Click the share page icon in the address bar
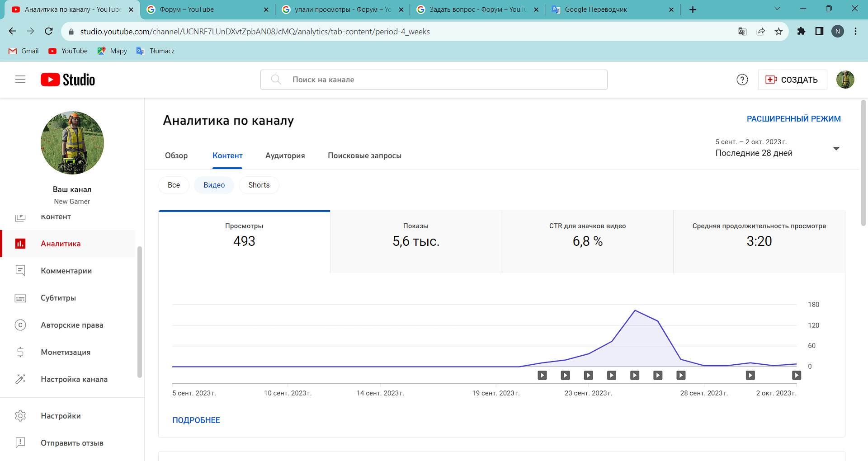This screenshot has width=868, height=461. coord(760,31)
